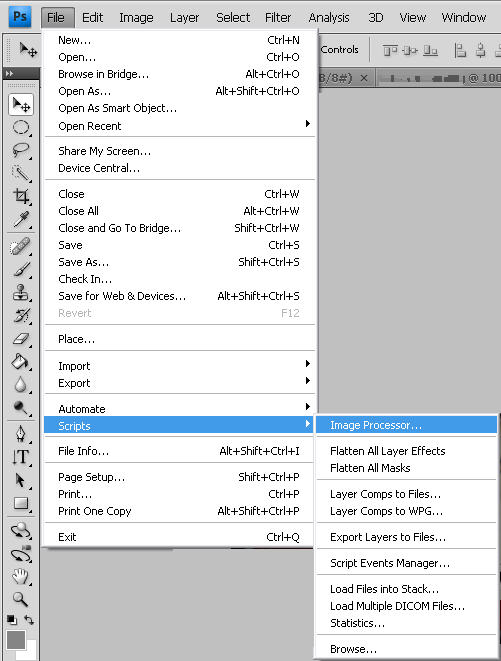Select the Magic Wand tool
The width and height of the screenshot is (501, 661).
[x=21, y=173]
